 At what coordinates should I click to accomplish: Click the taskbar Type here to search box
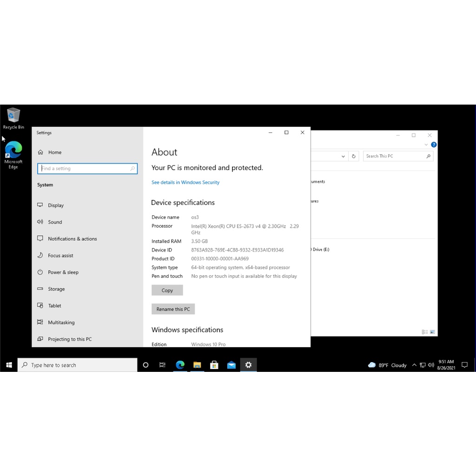click(78, 365)
